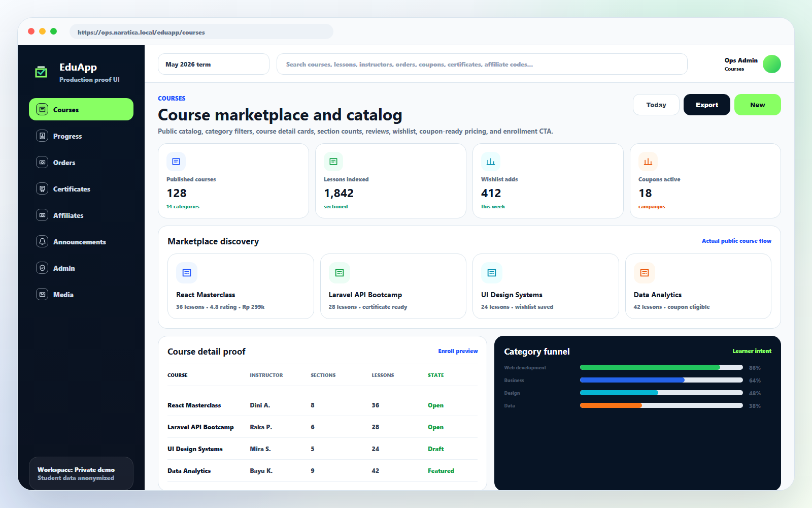Click the Orders sidebar icon
This screenshot has height=508, width=812.
coord(43,163)
